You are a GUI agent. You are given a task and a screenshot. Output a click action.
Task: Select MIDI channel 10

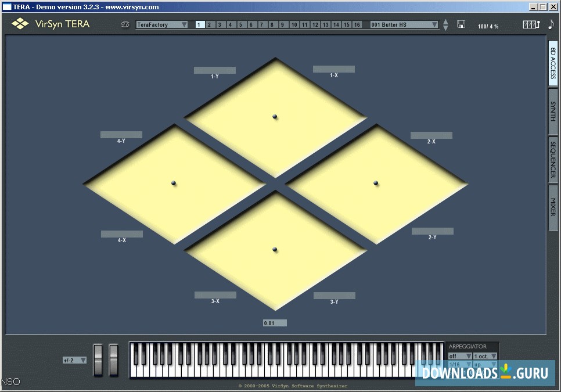coord(294,24)
